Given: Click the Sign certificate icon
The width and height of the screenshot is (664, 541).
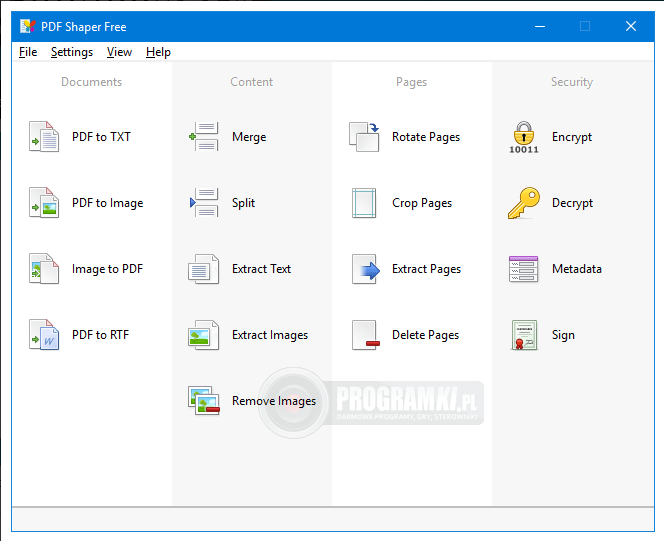Looking at the screenshot, I should click(524, 335).
